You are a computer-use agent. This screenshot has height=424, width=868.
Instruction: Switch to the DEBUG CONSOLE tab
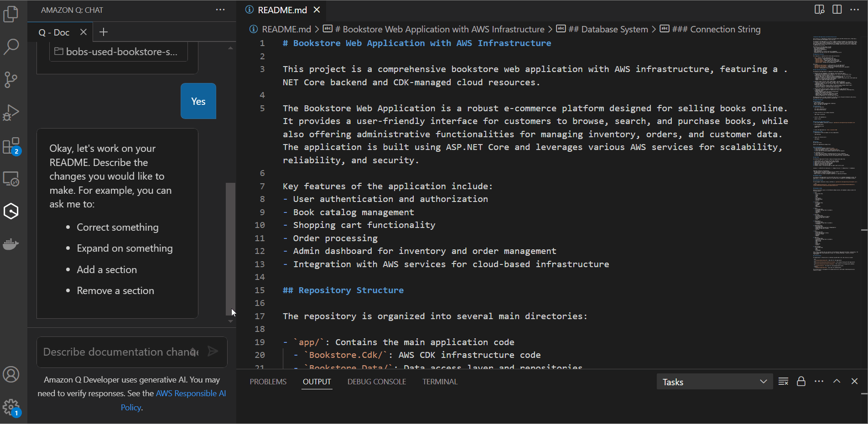377,382
